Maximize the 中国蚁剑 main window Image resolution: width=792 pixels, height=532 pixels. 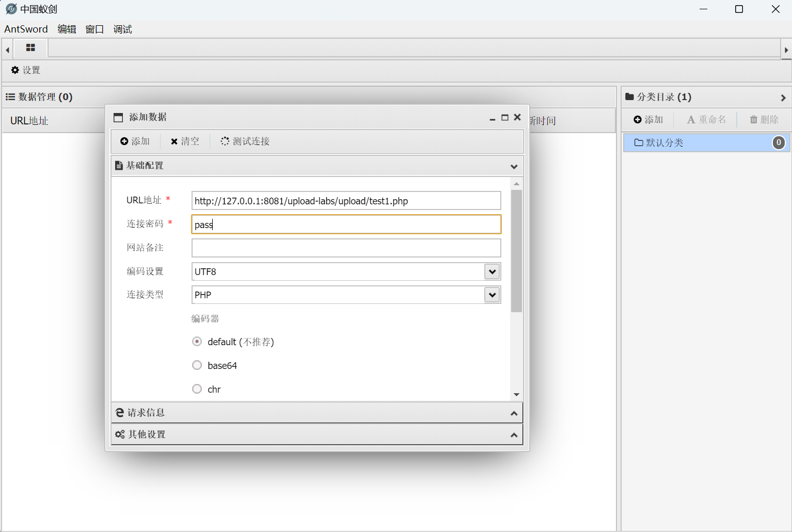[x=739, y=9]
